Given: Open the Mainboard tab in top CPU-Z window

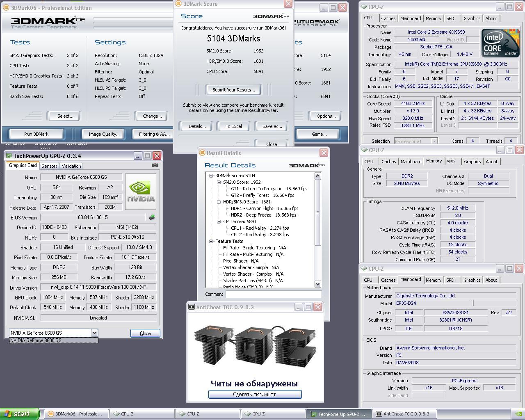Looking at the screenshot, I should [411, 18].
